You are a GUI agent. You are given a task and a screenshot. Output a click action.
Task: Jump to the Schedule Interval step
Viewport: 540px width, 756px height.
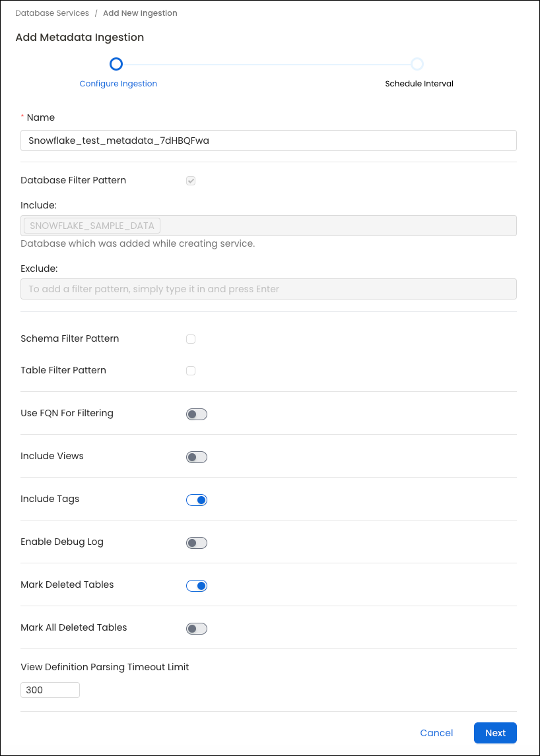coord(417,64)
